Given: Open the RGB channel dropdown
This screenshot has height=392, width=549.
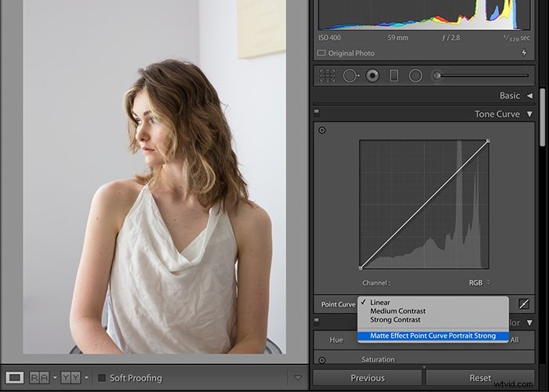Looking at the screenshot, I should [x=479, y=283].
